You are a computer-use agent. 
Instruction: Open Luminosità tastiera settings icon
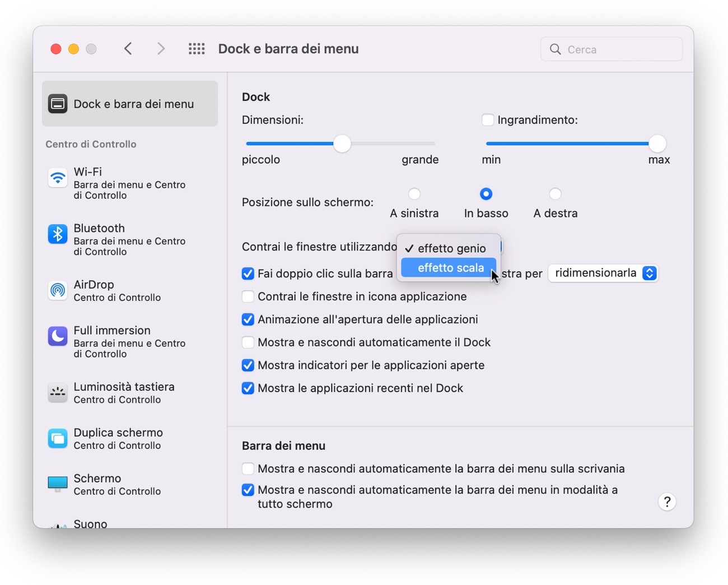pyautogui.click(x=58, y=393)
